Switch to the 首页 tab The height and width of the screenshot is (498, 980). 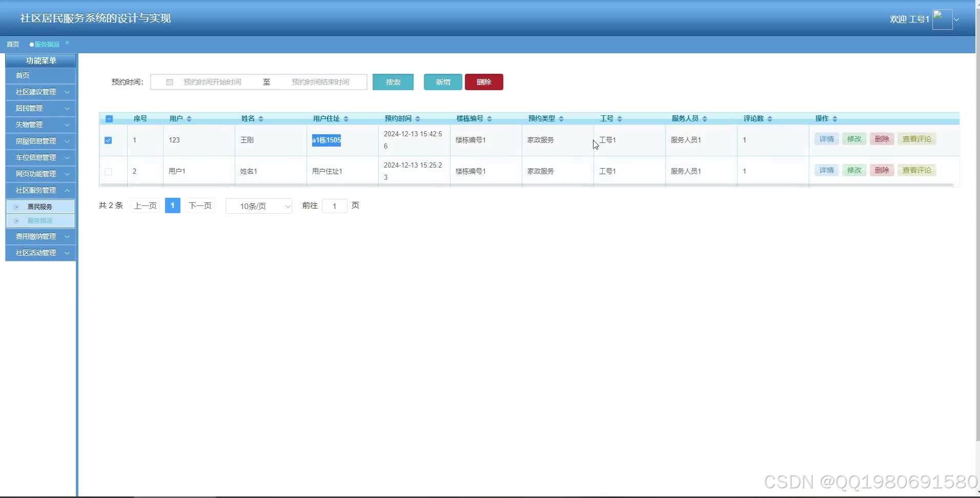(x=13, y=45)
